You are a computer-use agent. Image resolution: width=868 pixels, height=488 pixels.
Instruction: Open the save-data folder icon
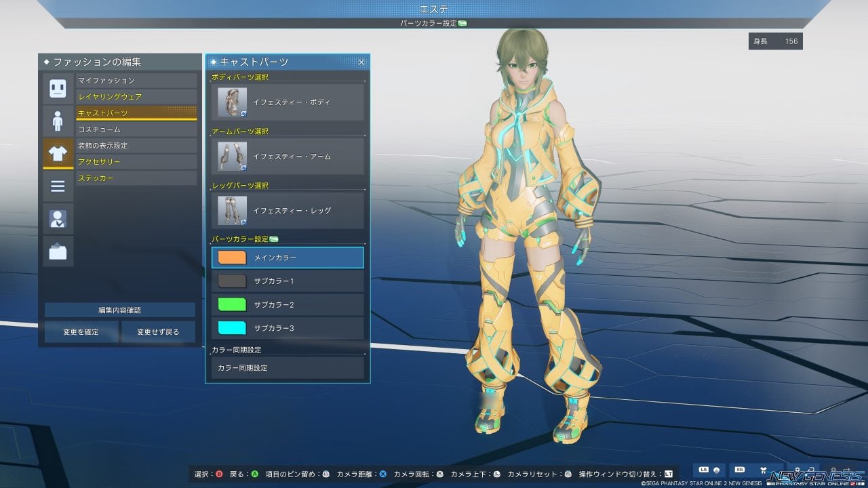coord(58,251)
